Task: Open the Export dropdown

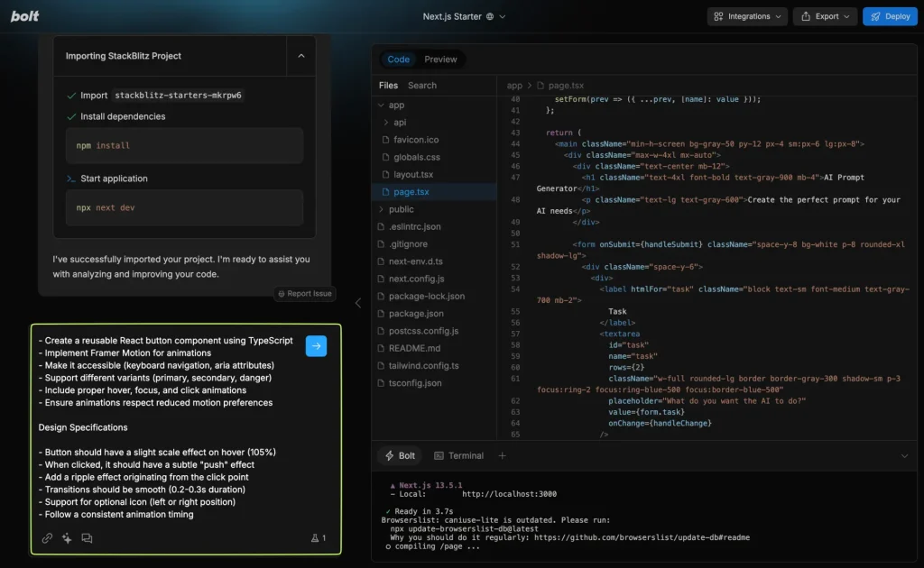Action: click(825, 16)
